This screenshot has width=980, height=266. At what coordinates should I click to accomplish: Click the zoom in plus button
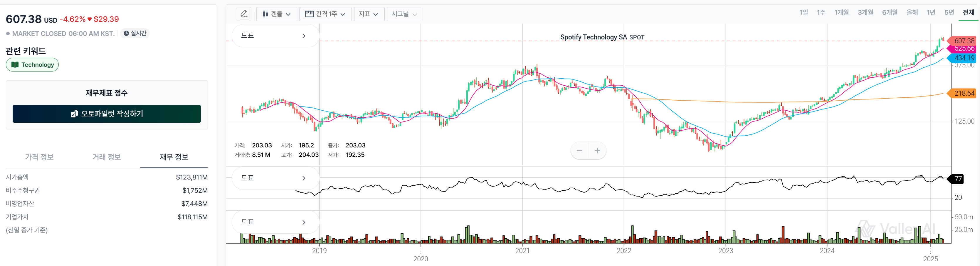(x=597, y=151)
